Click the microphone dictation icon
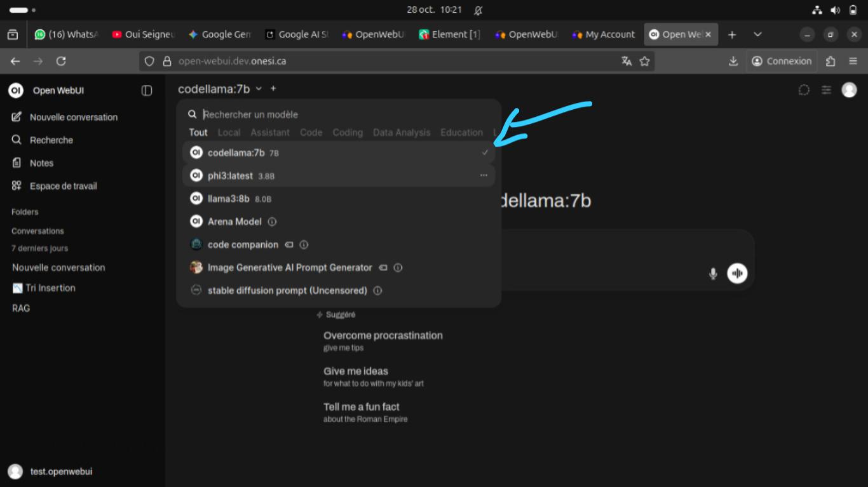 pyautogui.click(x=713, y=274)
